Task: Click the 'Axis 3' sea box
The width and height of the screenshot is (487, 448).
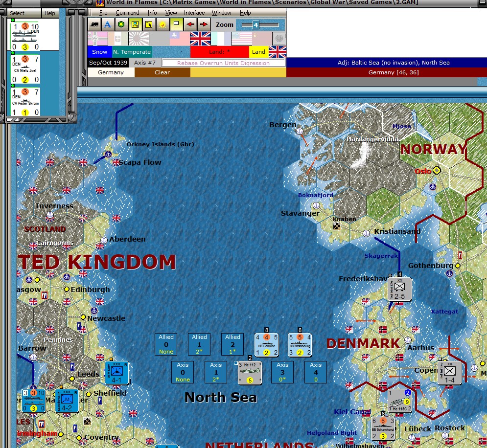Action: click(282, 372)
